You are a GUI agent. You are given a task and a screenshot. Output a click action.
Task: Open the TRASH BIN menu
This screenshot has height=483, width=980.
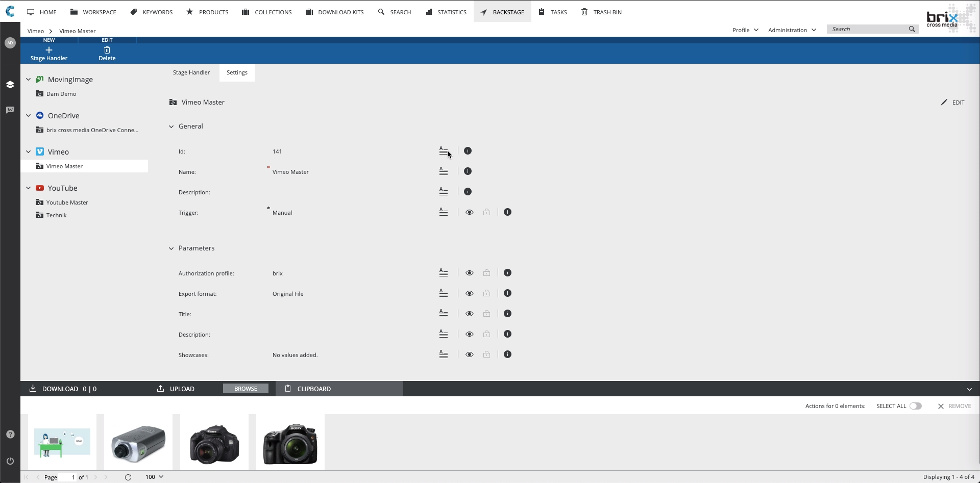point(601,12)
